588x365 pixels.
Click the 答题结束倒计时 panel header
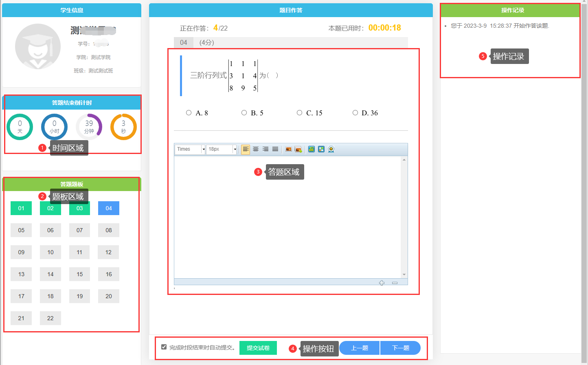coord(72,103)
